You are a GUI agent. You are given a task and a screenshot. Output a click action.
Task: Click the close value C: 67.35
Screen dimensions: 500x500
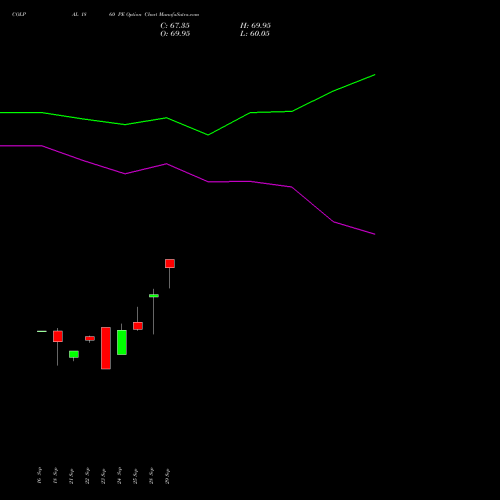point(175,26)
